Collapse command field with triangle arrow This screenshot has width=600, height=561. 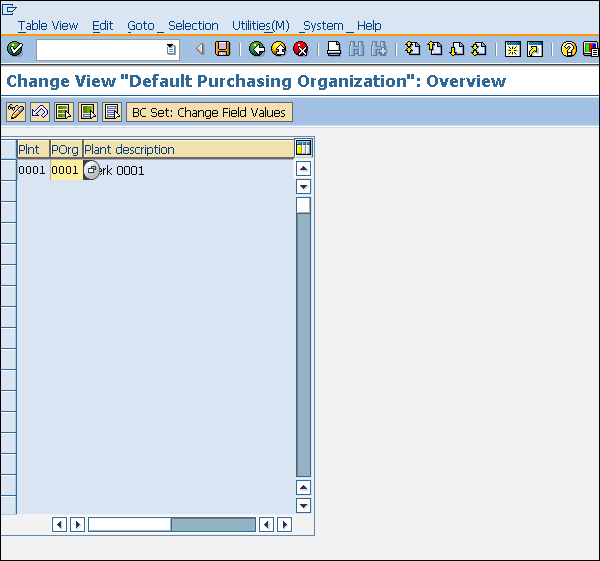click(x=200, y=49)
